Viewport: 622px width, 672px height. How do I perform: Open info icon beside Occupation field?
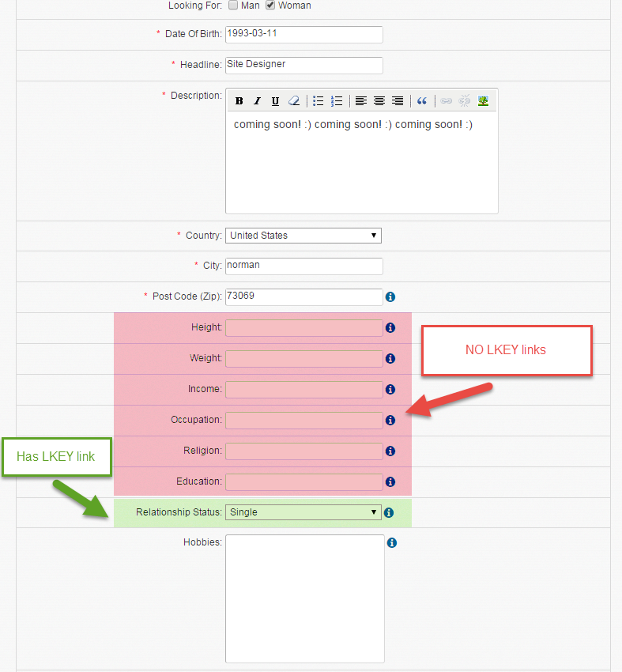pos(390,420)
